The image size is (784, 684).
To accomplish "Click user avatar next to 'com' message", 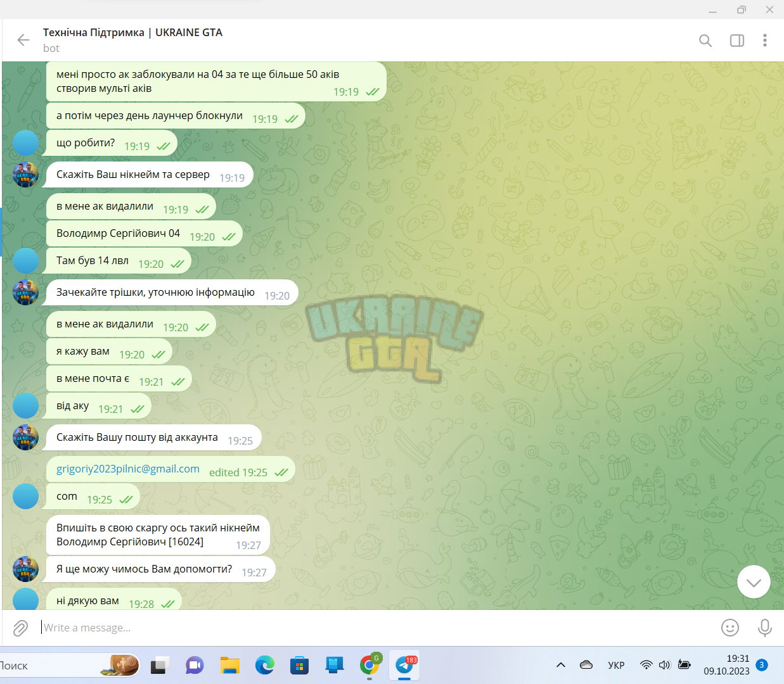I will (x=26, y=497).
